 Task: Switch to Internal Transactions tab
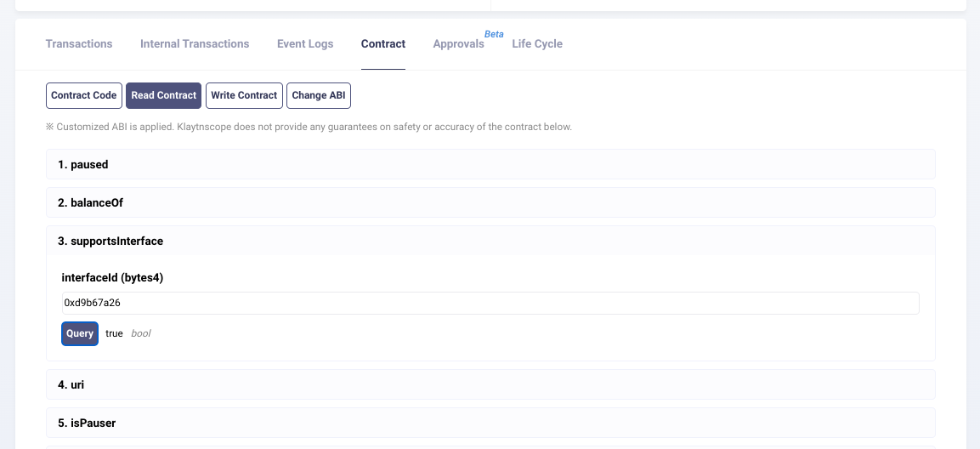(x=195, y=44)
